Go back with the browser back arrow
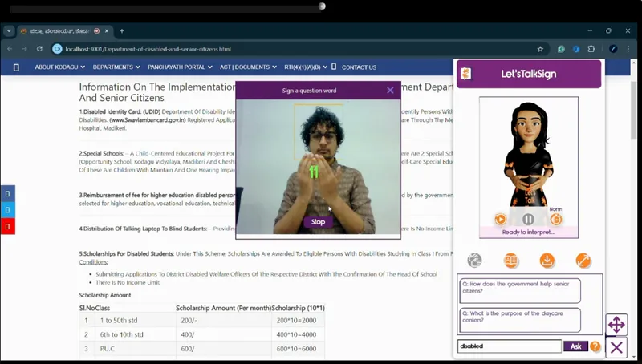This screenshot has width=642, height=364. tap(10, 49)
